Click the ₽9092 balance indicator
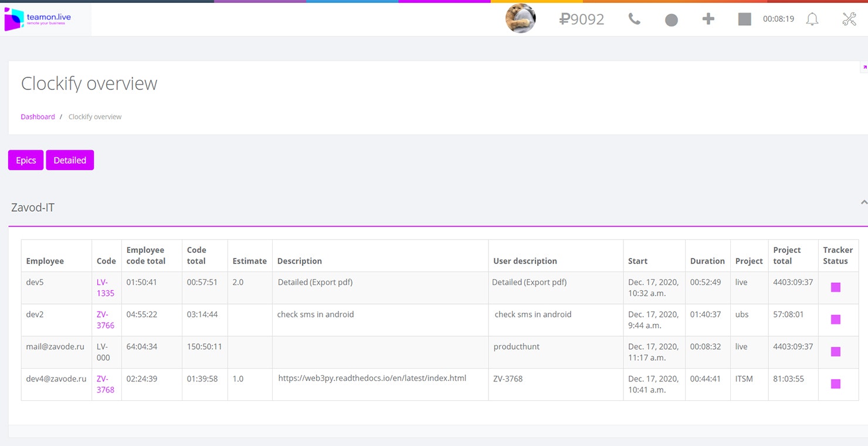The image size is (868, 446). (581, 19)
